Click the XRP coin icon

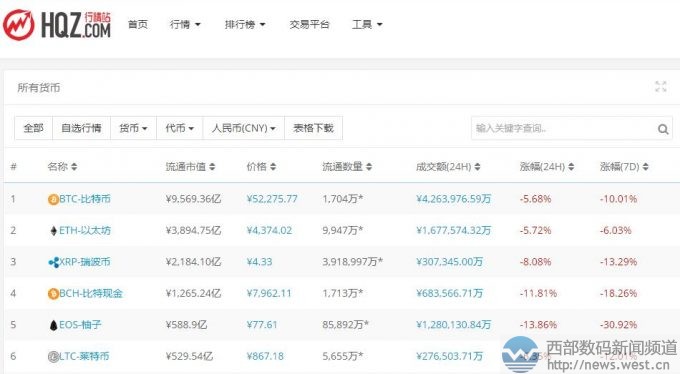coord(53,262)
